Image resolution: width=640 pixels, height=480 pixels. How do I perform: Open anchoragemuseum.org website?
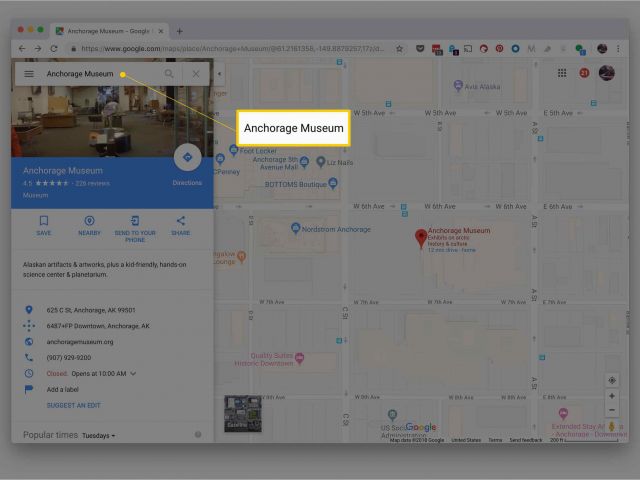tap(80, 342)
